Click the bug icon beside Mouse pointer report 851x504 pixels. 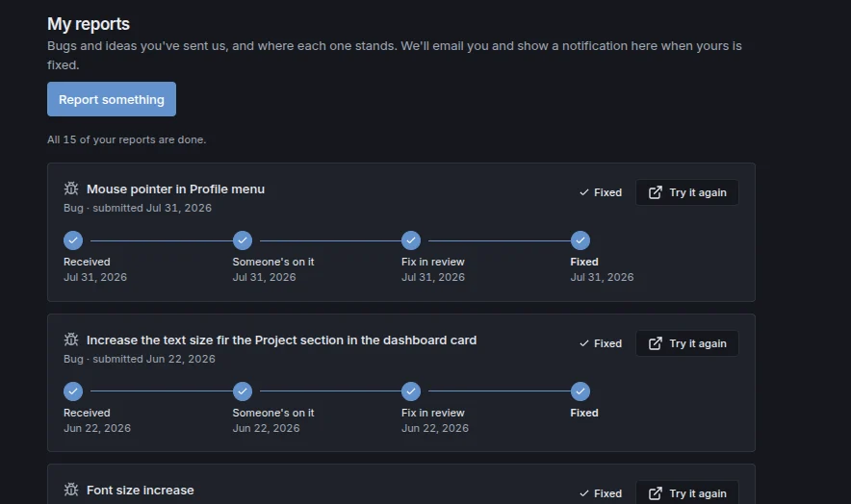click(x=71, y=189)
